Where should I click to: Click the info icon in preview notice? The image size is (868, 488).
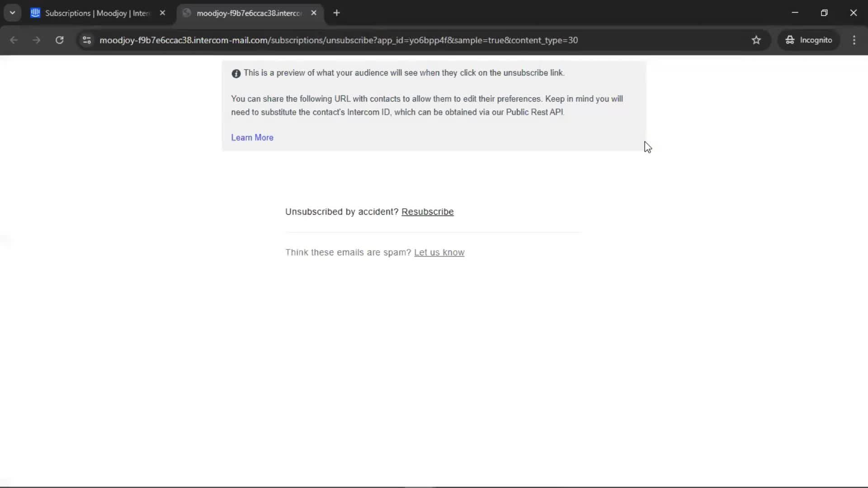[236, 74]
